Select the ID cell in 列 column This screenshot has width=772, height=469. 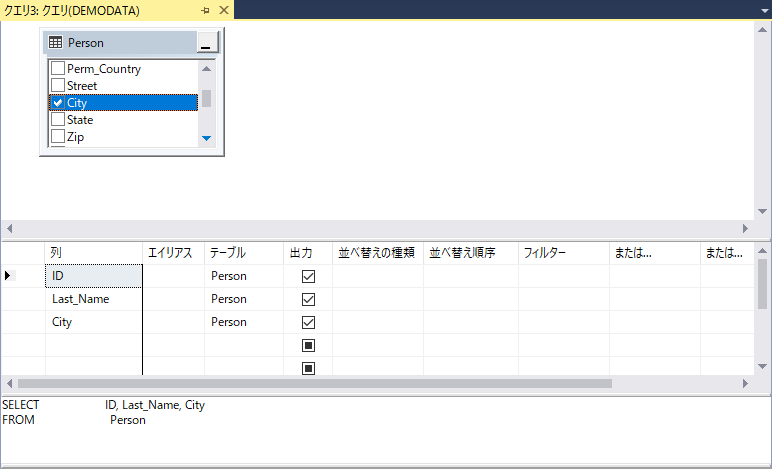pos(93,276)
